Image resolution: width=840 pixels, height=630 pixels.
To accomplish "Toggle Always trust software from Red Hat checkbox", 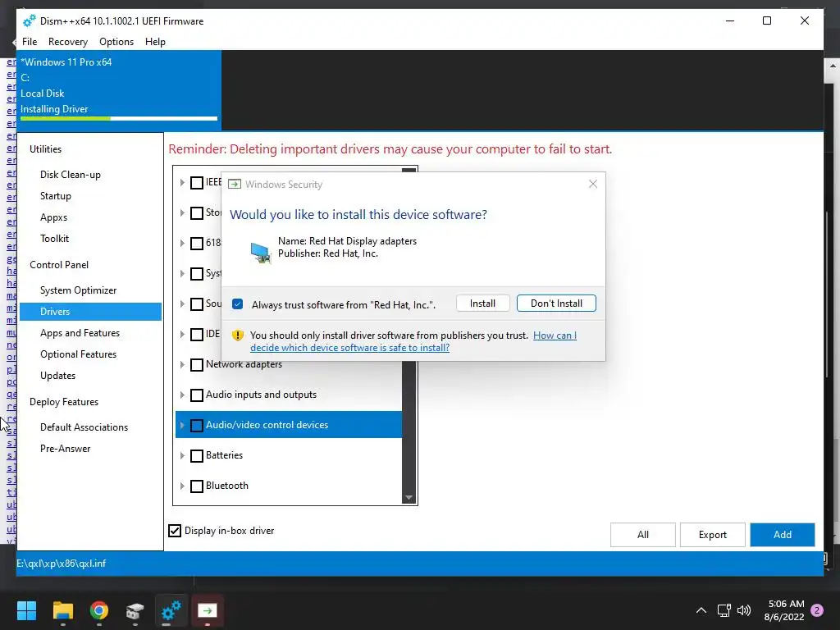I will coord(238,304).
